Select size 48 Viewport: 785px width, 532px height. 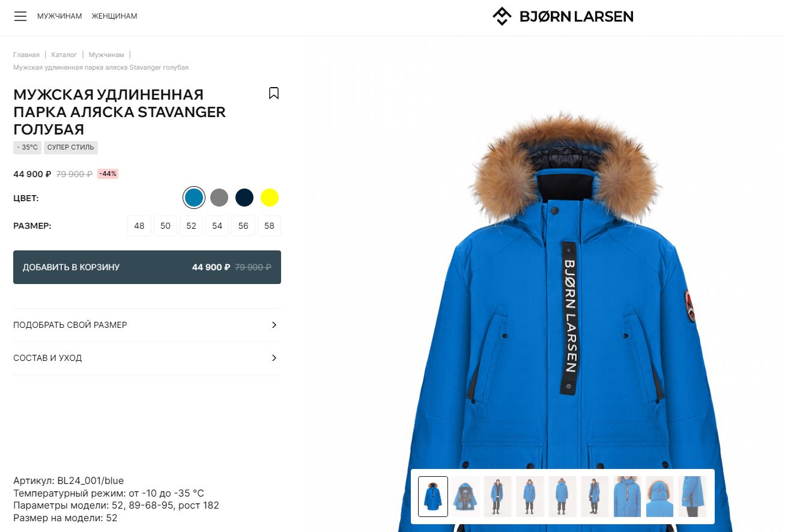coord(139,226)
